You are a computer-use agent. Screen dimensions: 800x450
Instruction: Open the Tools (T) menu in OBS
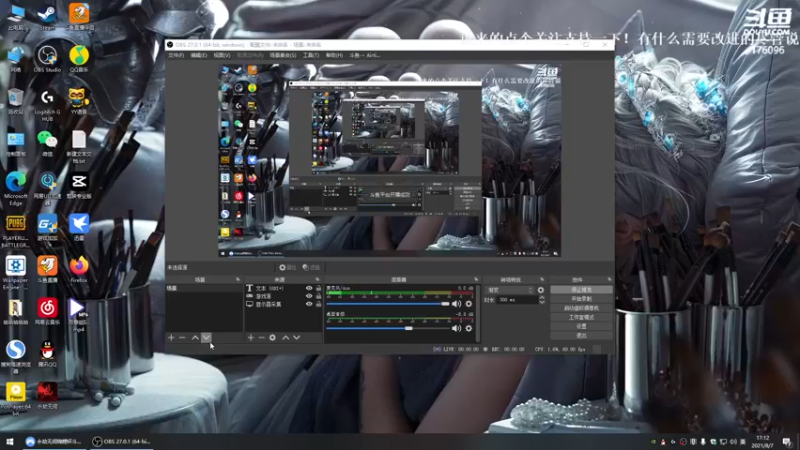click(311, 55)
